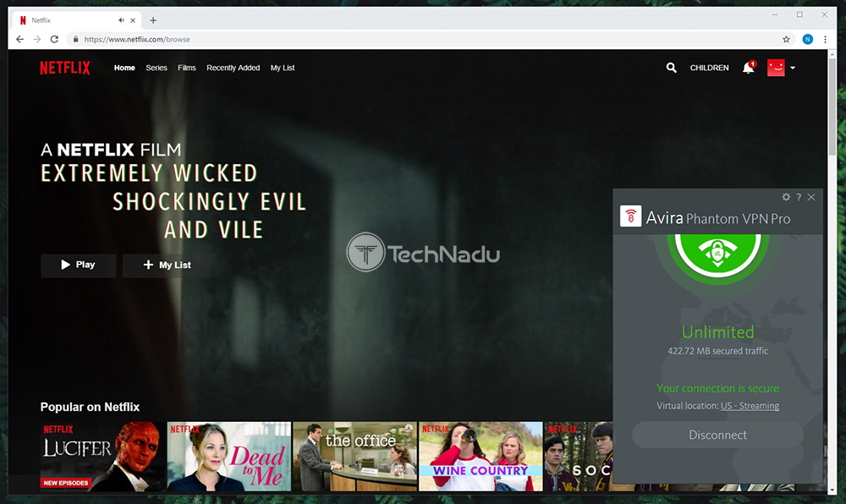The image size is (846, 504).
Task: Click the browser forward arrow
Action: 36,40
